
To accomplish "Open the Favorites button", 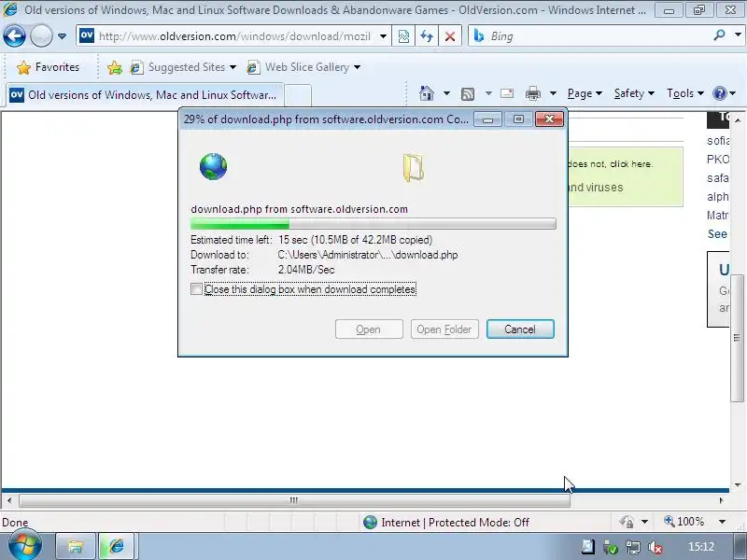I will [x=48, y=67].
